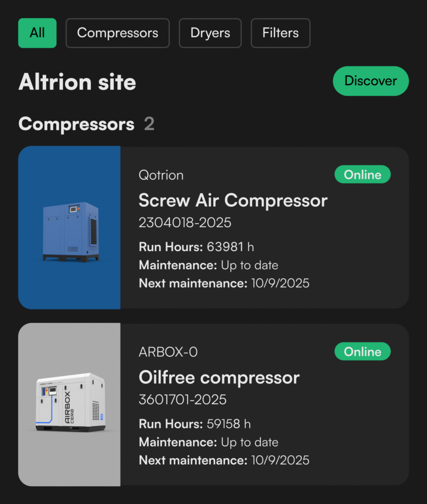Show only Filters category
Screen dimensions: 427x504
point(280,33)
